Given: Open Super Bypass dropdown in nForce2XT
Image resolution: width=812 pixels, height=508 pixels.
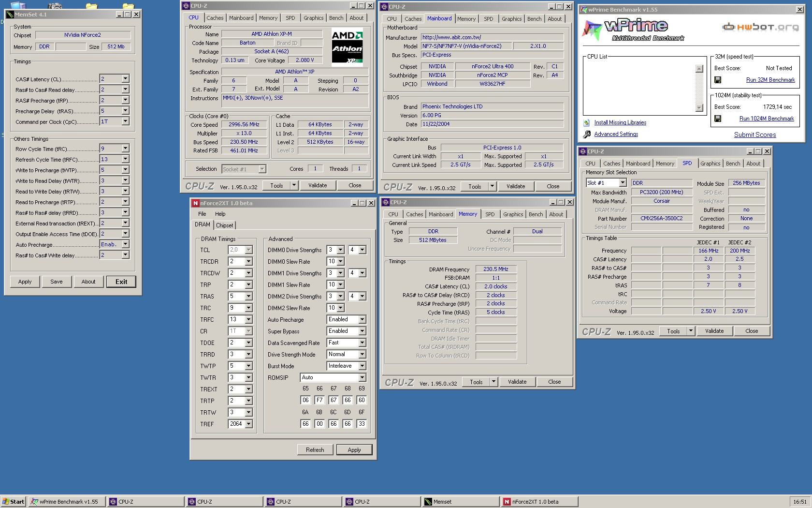Looking at the screenshot, I should pyautogui.click(x=362, y=331).
